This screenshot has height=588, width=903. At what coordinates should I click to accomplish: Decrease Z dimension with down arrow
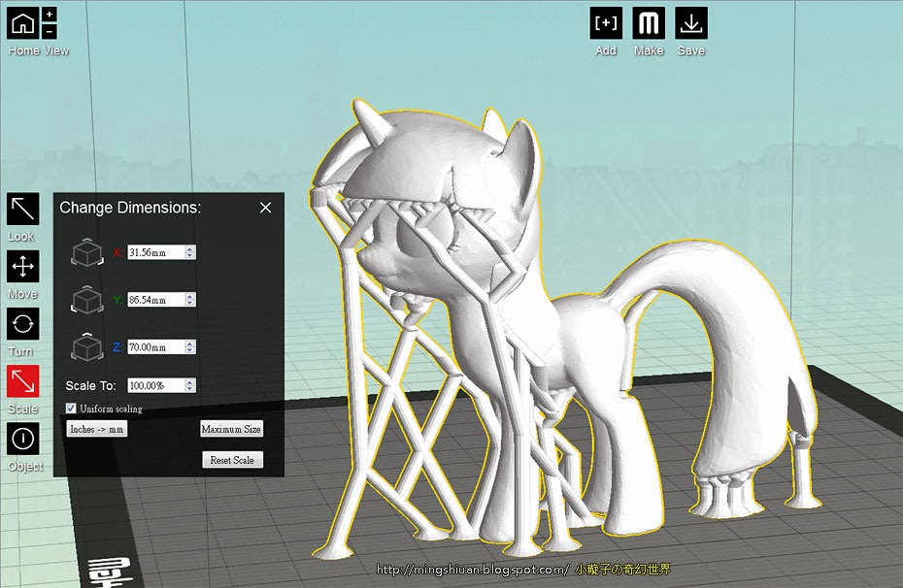point(190,350)
